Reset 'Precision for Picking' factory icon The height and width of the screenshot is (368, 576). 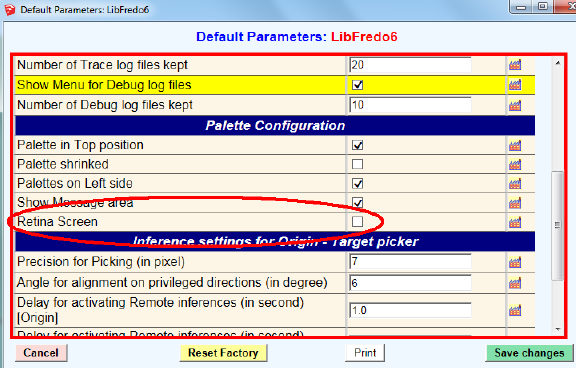pyautogui.click(x=515, y=263)
